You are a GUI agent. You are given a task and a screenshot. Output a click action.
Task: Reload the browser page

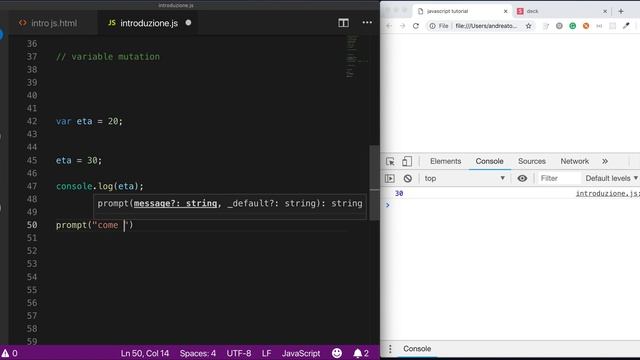click(x=416, y=26)
